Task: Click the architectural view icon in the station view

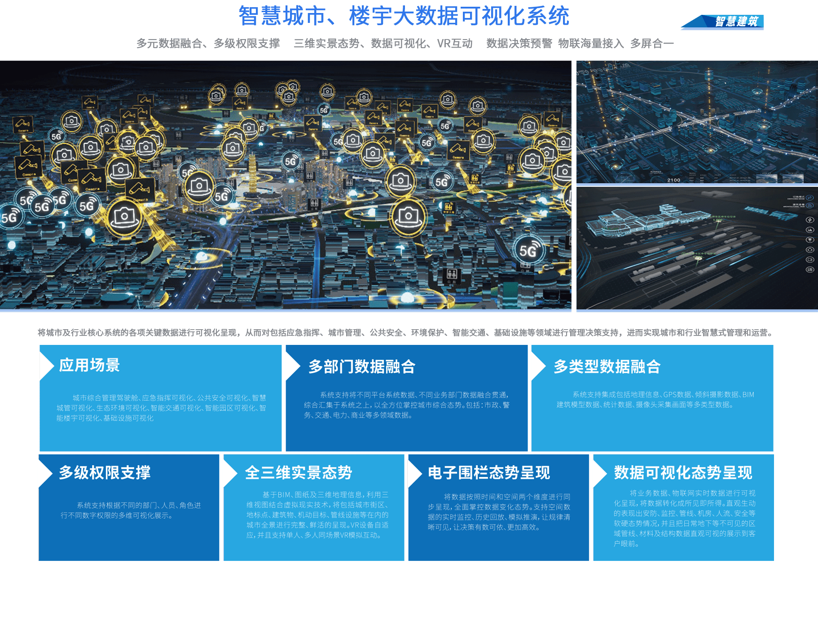Action: coord(809,205)
